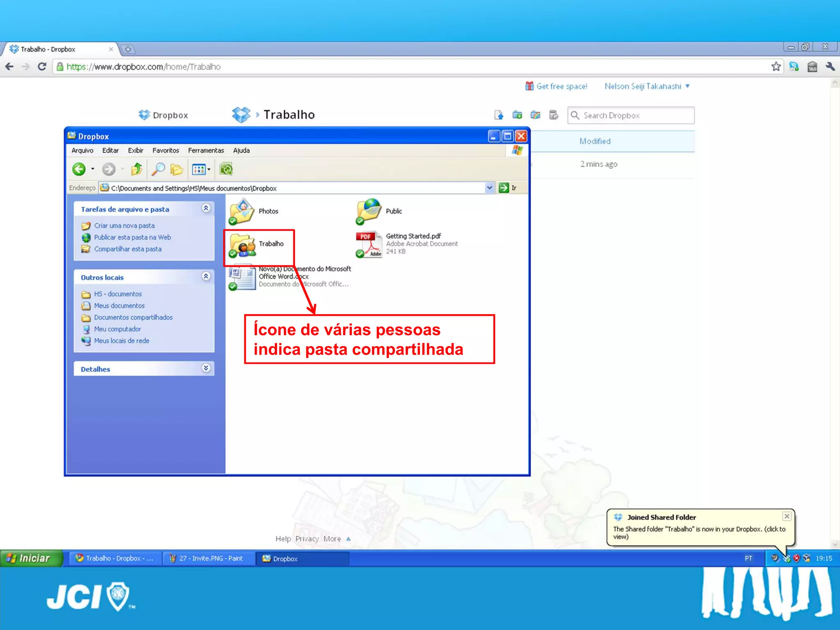The image size is (840, 630).
Task: Toggle the Folders pane toolbar icon
Action: coord(176,169)
